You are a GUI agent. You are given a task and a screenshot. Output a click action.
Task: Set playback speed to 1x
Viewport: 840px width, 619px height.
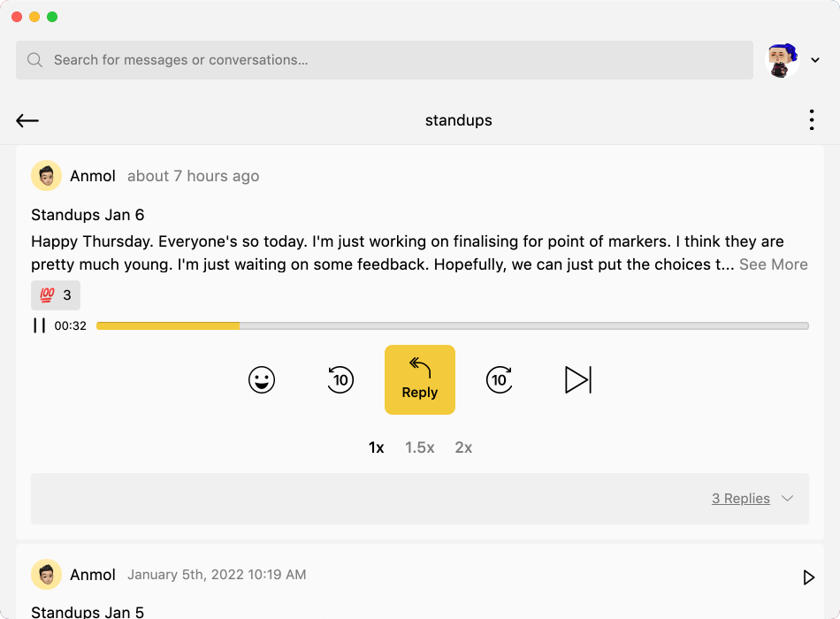point(377,447)
